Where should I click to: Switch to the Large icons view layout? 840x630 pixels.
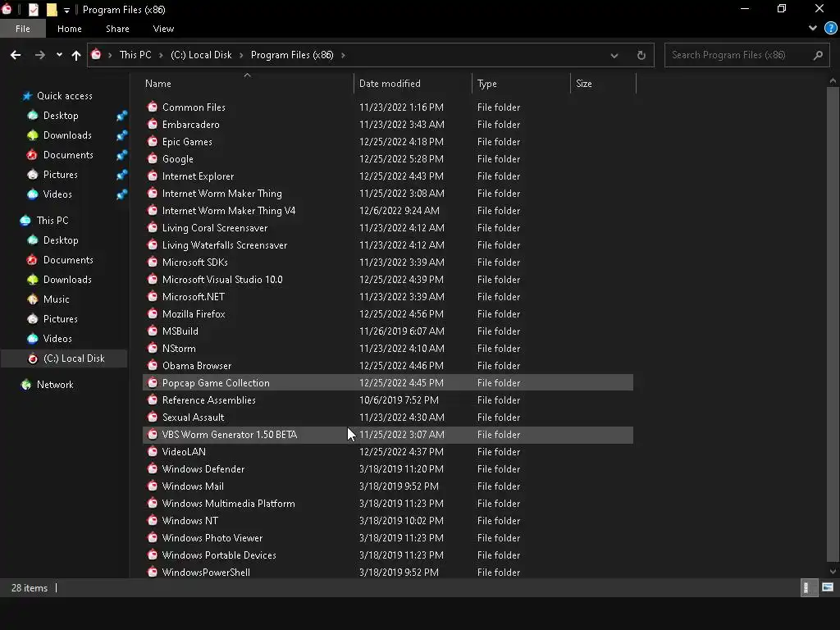pyautogui.click(x=828, y=587)
